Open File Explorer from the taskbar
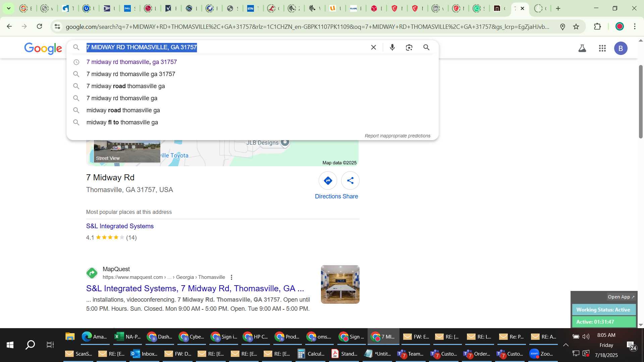Screen dimensions: 644x362 coord(70,337)
